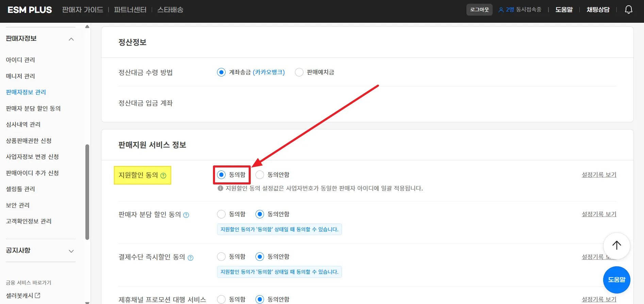Select 동의함 for 제휴채널 프로모션 대행 서비스
Screen dimensions: 644x304
(221, 299)
